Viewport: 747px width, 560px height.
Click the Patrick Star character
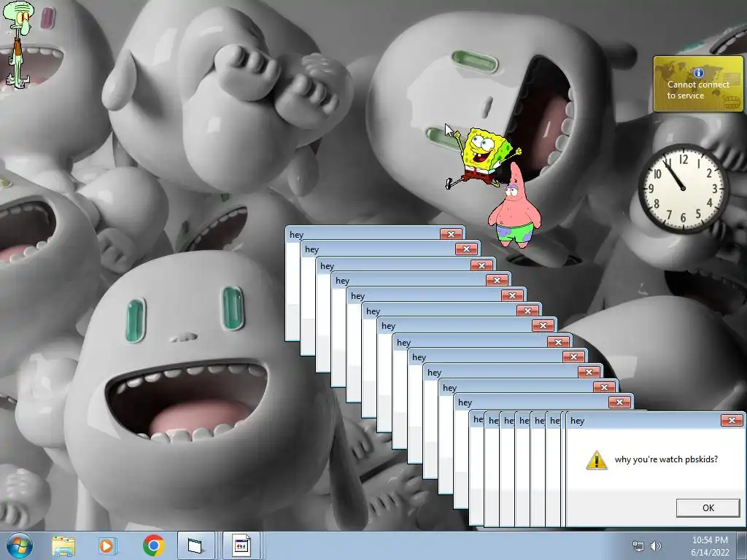[514, 206]
